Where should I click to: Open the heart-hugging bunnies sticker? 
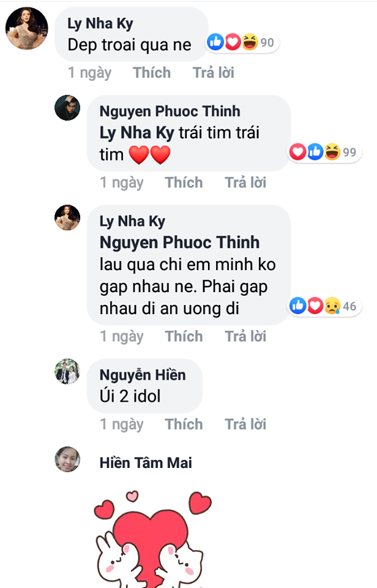pyautogui.click(x=153, y=539)
